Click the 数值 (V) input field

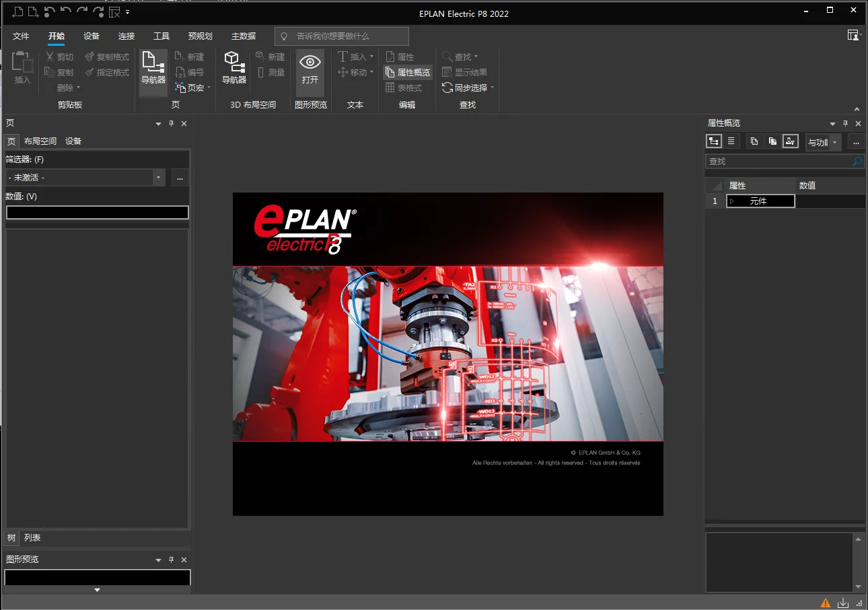[x=98, y=213]
